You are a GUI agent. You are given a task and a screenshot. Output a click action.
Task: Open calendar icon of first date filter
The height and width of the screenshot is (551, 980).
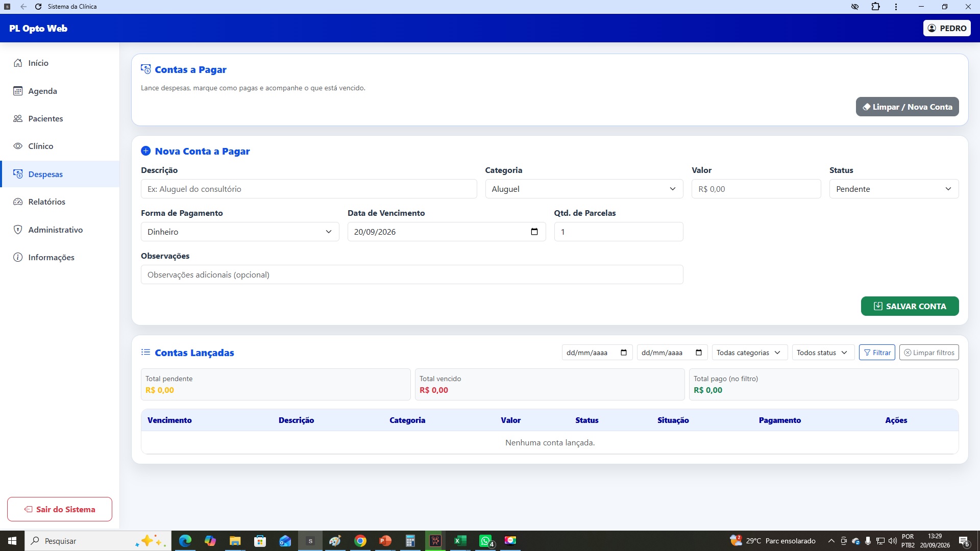point(624,353)
